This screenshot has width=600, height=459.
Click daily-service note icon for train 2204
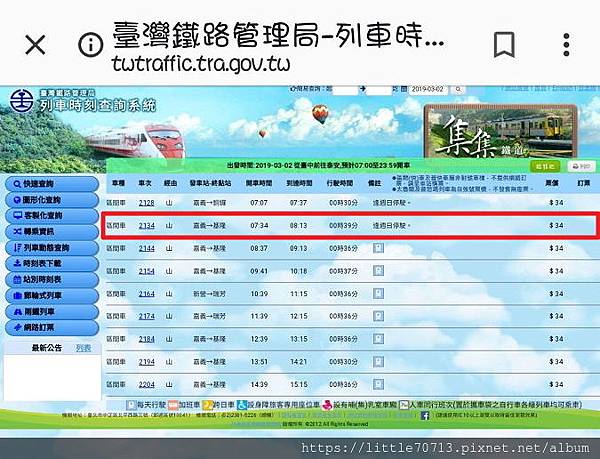click(x=378, y=384)
